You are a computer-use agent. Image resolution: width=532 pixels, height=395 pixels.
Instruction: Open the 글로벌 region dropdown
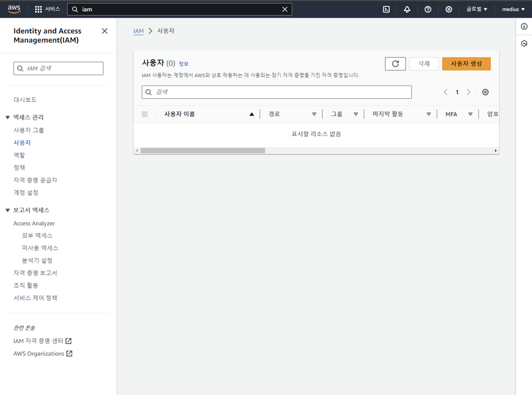pos(476,9)
